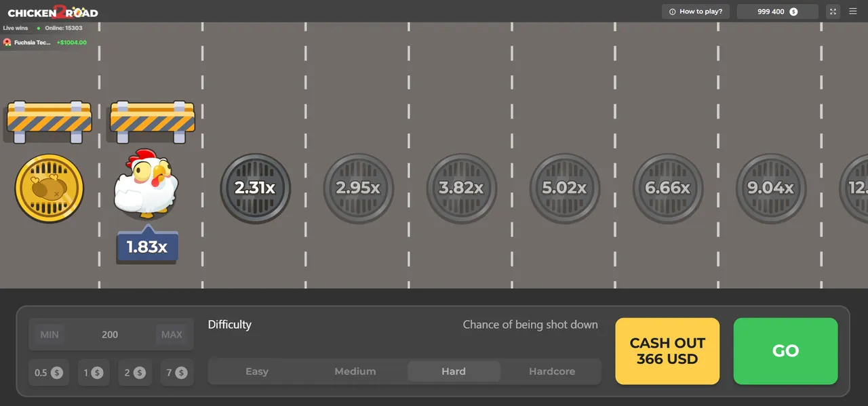Switch difficulty to Hardcore
Image resolution: width=868 pixels, height=406 pixels.
click(x=552, y=371)
